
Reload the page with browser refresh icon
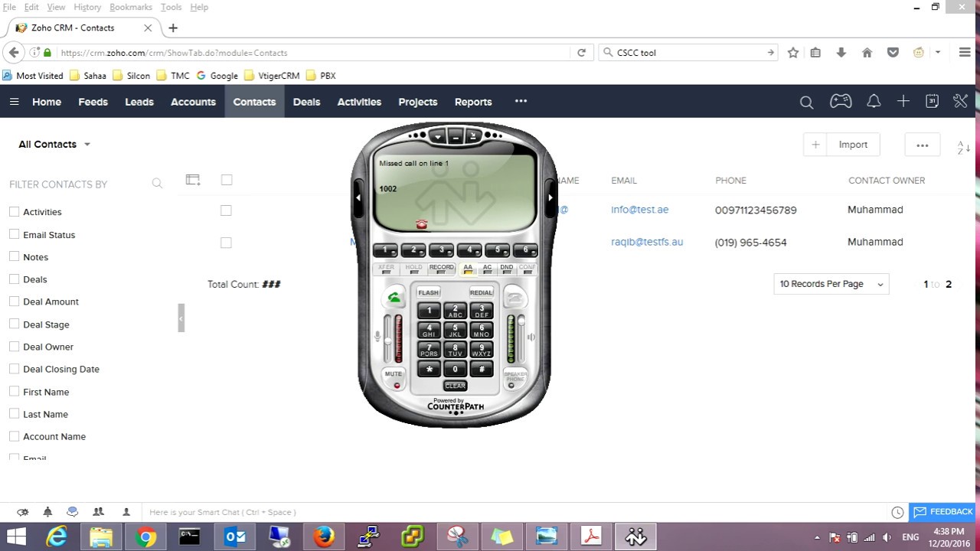[x=581, y=53]
